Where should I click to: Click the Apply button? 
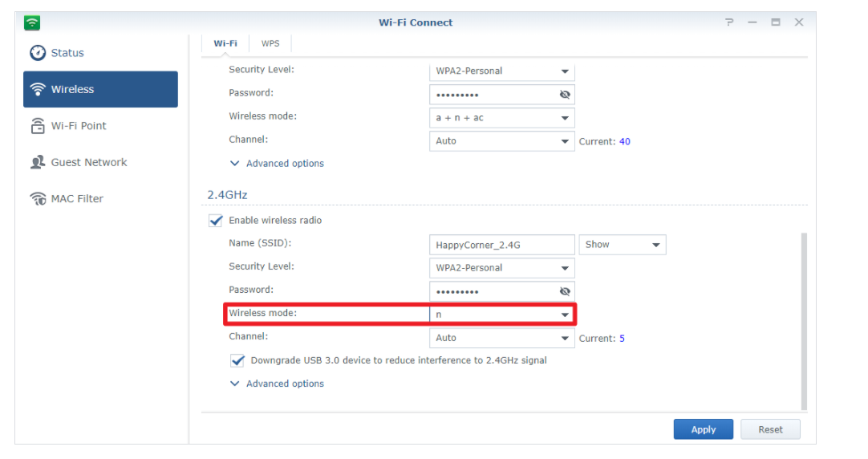pyautogui.click(x=703, y=429)
